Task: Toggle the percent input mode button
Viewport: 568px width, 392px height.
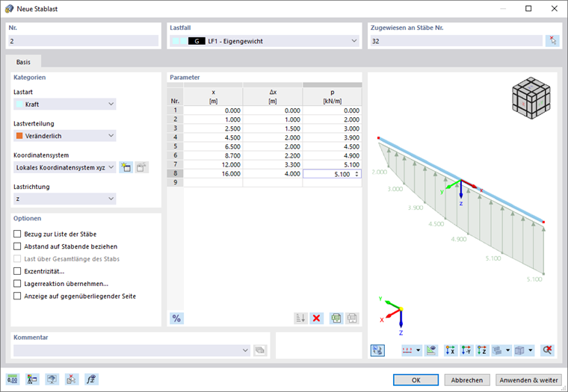Action: tap(176, 318)
